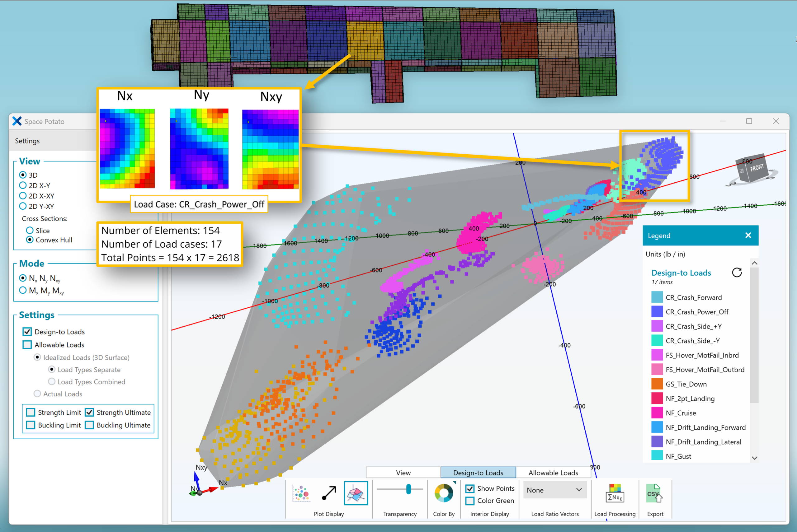The width and height of the screenshot is (797, 532).
Task: Open the Load Processing icon
Action: 615,493
